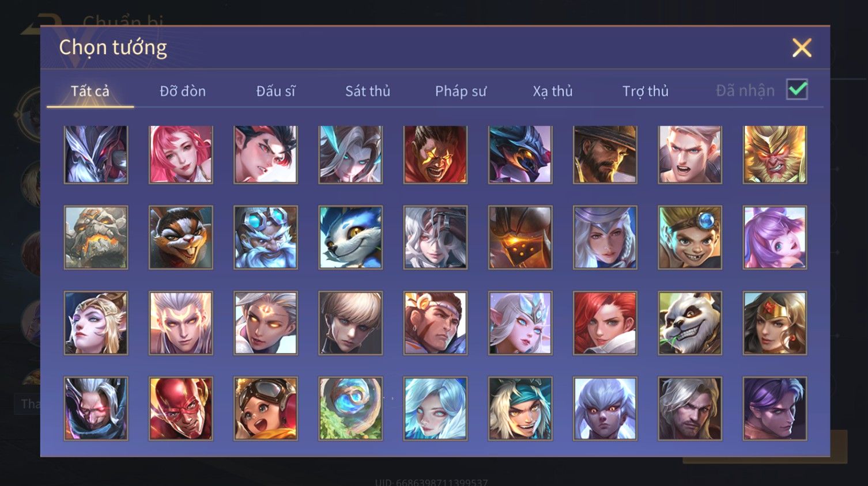
Task: Switch to the Đỡ đòn tab
Action: (x=183, y=91)
